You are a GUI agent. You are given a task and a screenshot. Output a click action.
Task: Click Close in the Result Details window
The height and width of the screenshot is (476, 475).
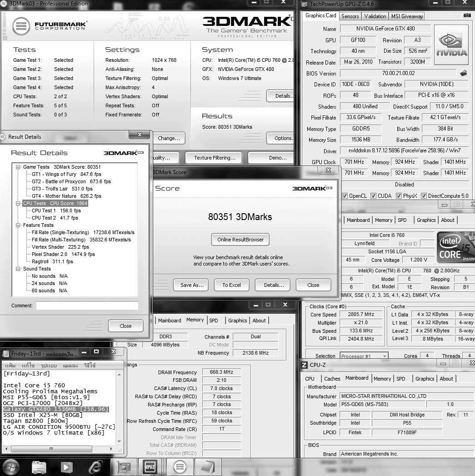(125, 326)
